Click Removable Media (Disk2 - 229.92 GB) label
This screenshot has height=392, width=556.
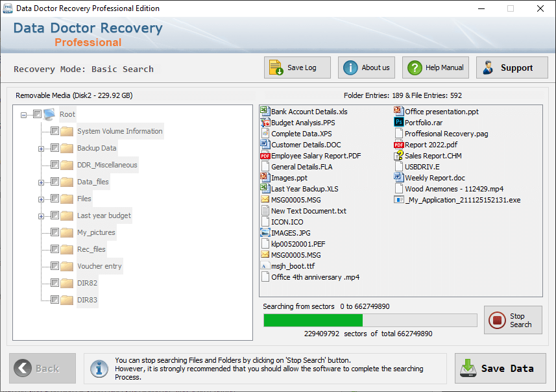pos(74,95)
